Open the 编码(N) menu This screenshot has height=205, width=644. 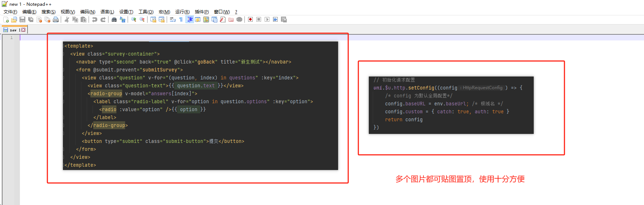[88, 12]
